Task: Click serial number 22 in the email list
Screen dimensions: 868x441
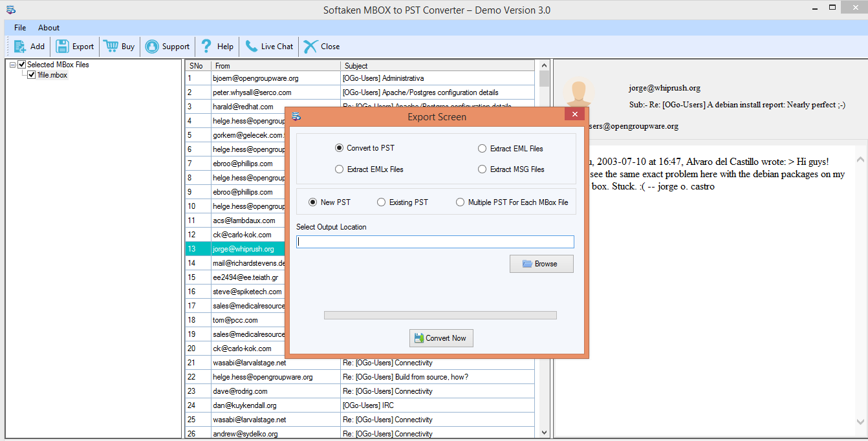Action: 191,377
